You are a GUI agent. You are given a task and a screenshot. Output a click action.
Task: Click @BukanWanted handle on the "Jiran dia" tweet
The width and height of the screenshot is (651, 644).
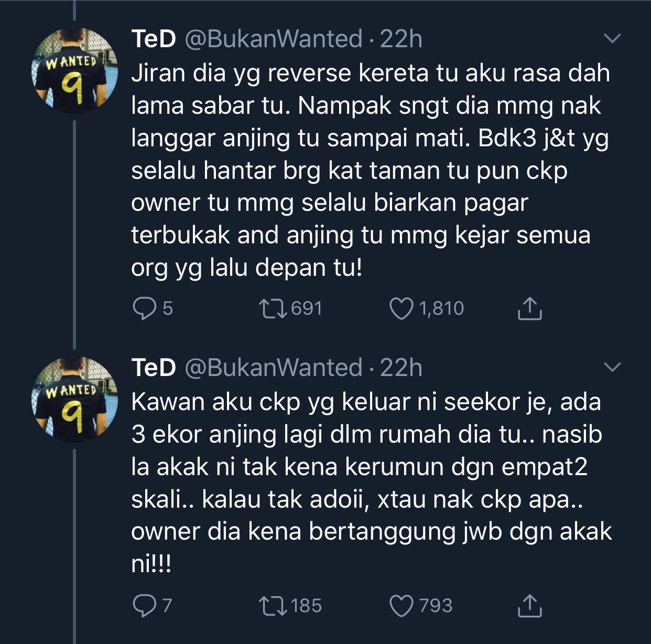point(274,39)
